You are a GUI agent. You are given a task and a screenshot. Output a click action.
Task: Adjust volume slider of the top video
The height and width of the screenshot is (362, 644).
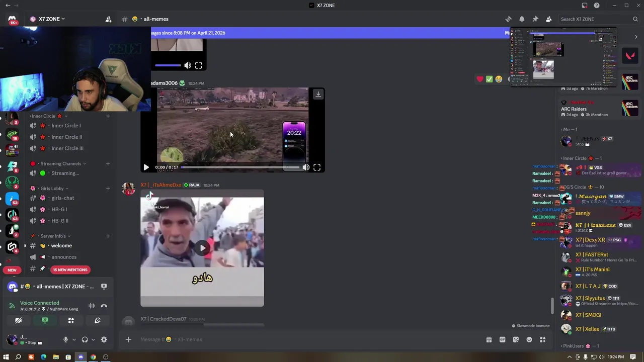click(168, 65)
